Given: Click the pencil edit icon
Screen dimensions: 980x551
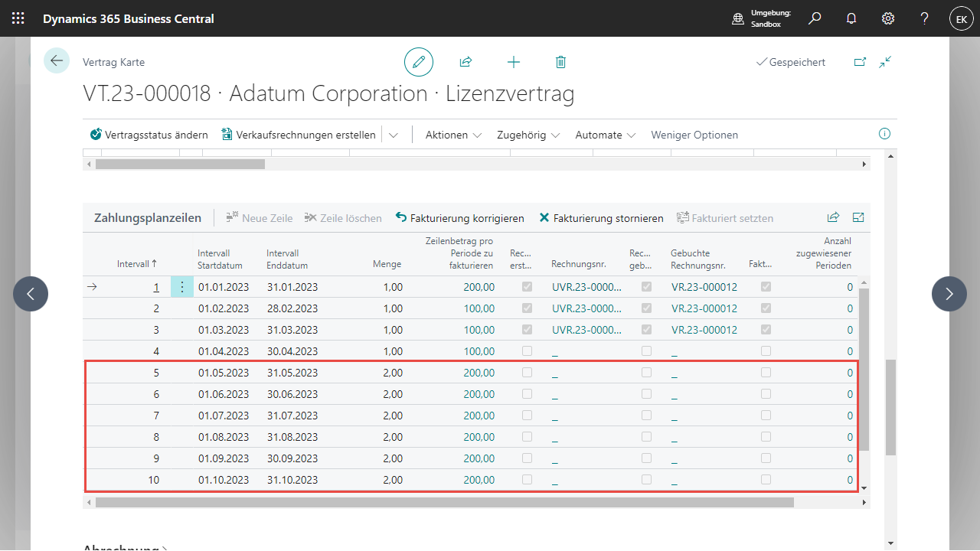Looking at the screenshot, I should coord(419,62).
